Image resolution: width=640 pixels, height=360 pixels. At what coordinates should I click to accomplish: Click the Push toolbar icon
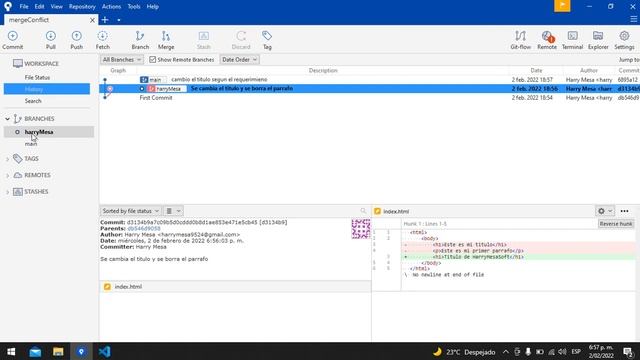[76, 40]
